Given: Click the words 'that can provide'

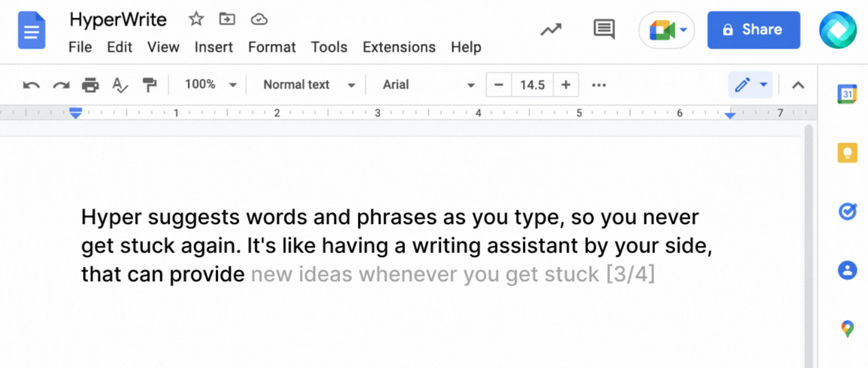Looking at the screenshot, I should coord(163,275).
